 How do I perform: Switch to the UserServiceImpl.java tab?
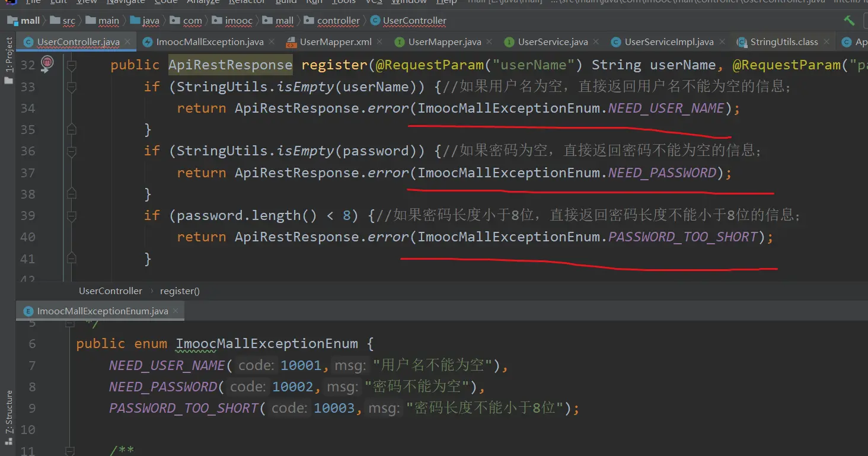click(669, 42)
